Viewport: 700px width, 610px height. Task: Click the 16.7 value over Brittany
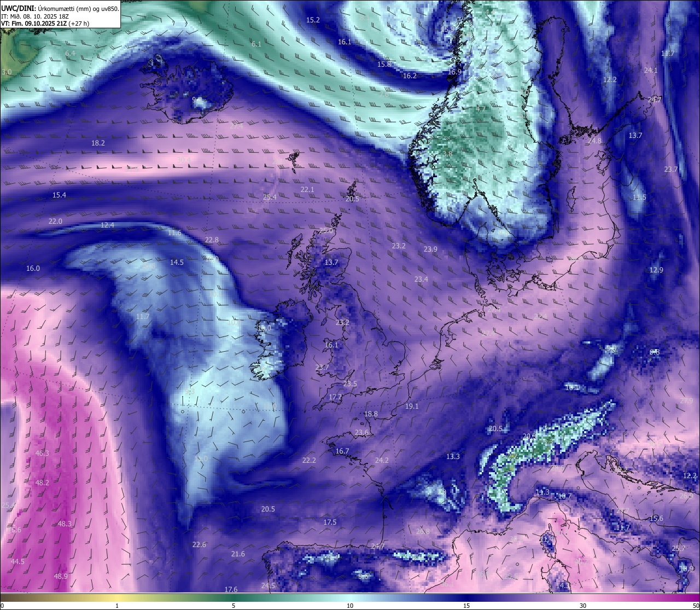pos(342,451)
